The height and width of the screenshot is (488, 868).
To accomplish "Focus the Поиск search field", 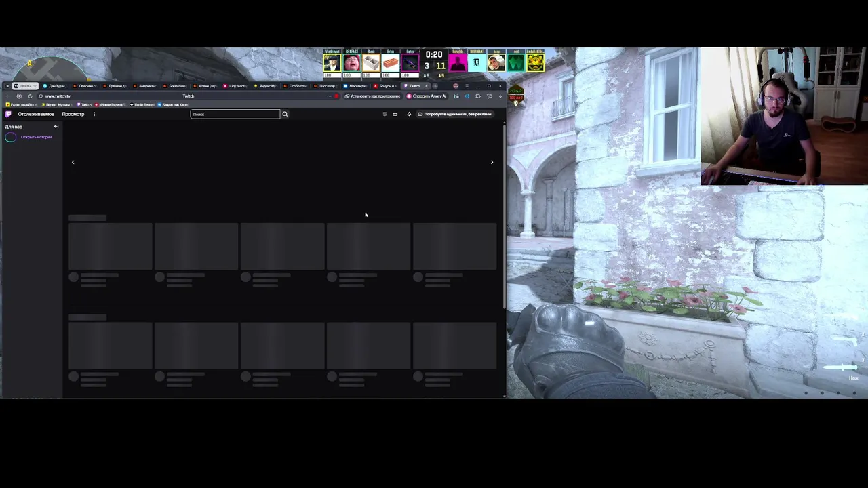I will tap(235, 114).
